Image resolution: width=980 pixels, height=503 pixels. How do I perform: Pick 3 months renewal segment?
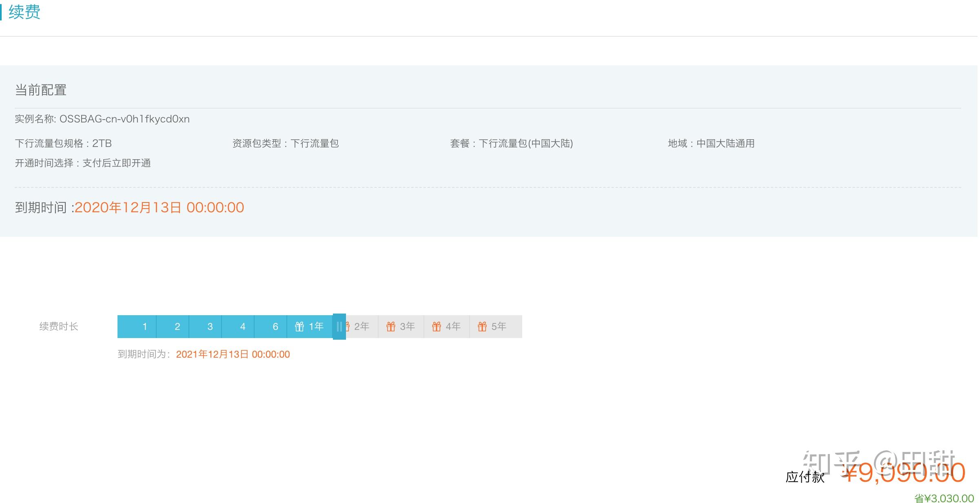tap(210, 327)
